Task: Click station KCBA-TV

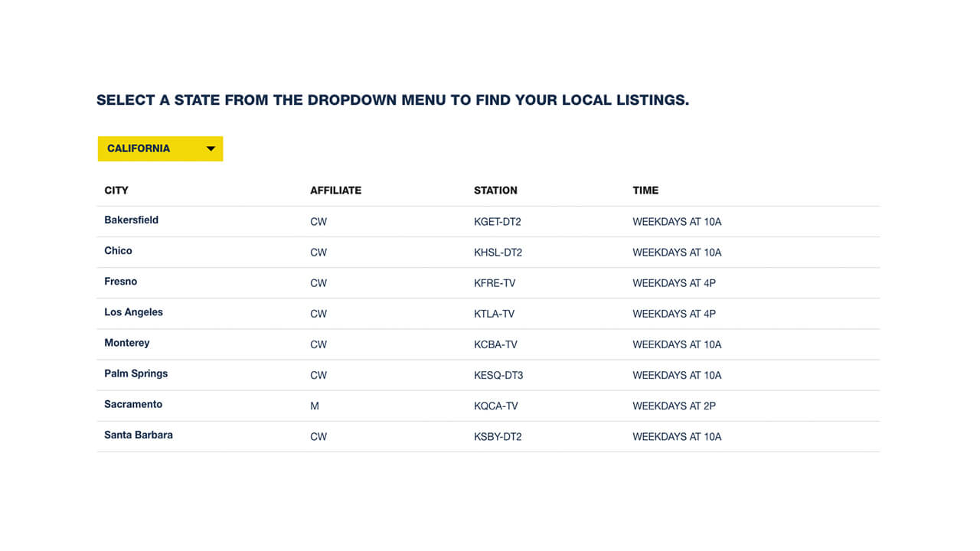Action: pyautogui.click(x=495, y=344)
